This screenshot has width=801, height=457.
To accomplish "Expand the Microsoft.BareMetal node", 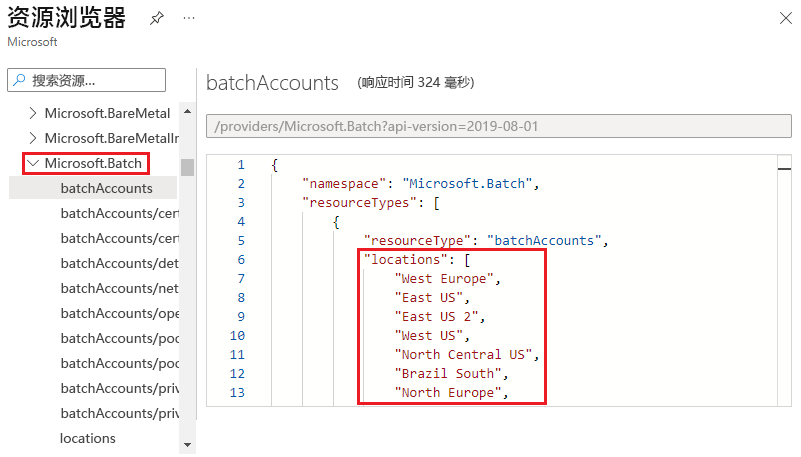I will coord(33,113).
